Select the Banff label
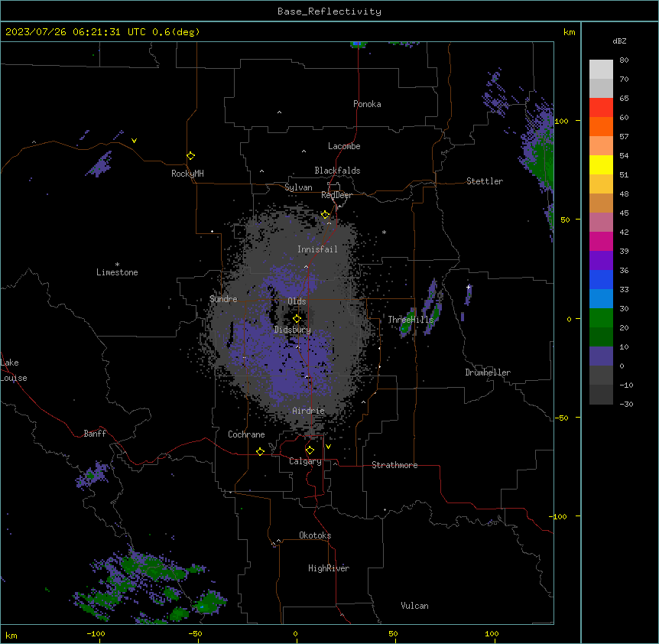Screen dimensions: 659x644 (95, 434)
